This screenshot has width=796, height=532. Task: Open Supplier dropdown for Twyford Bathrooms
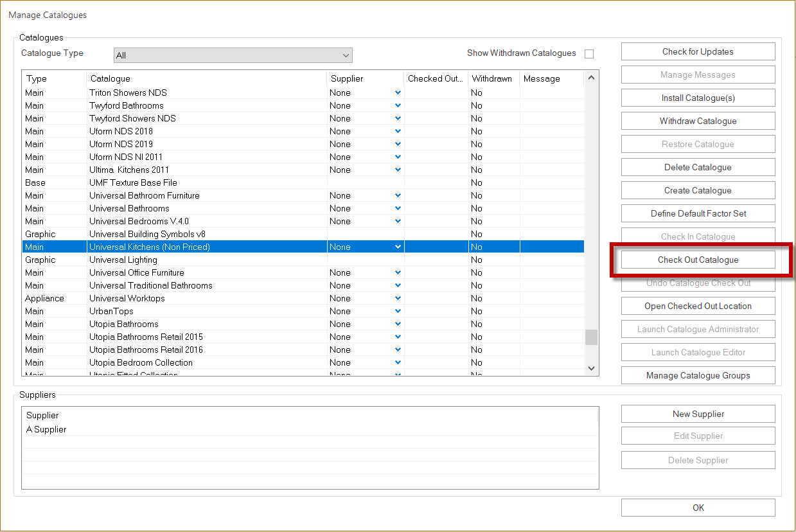click(x=398, y=105)
